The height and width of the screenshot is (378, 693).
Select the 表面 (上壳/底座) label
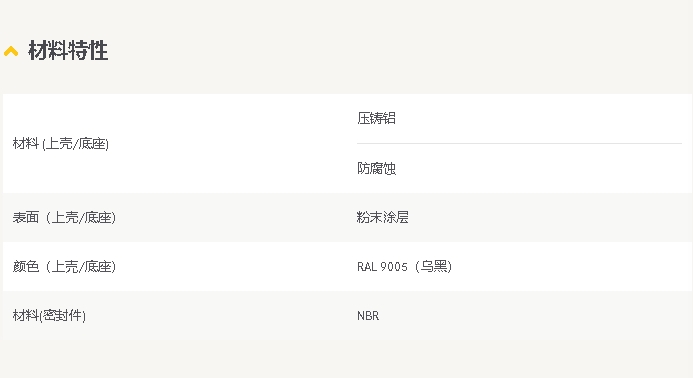[x=64, y=218]
